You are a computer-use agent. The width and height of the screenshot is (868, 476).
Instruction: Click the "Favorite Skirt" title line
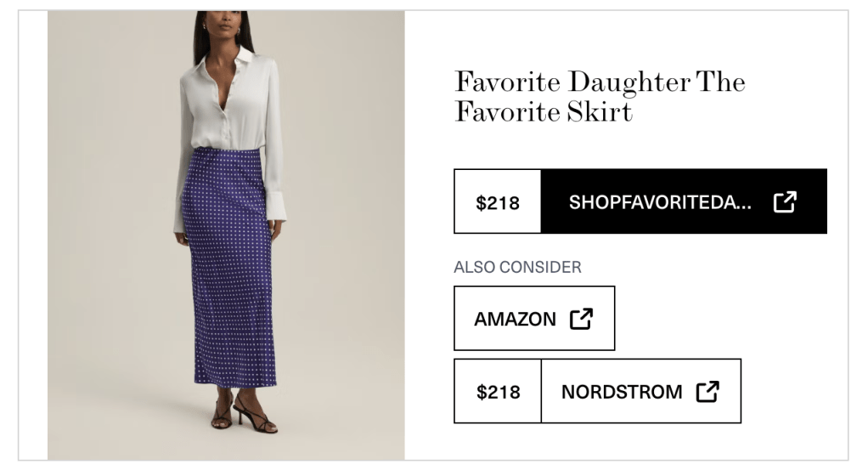(544, 112)
